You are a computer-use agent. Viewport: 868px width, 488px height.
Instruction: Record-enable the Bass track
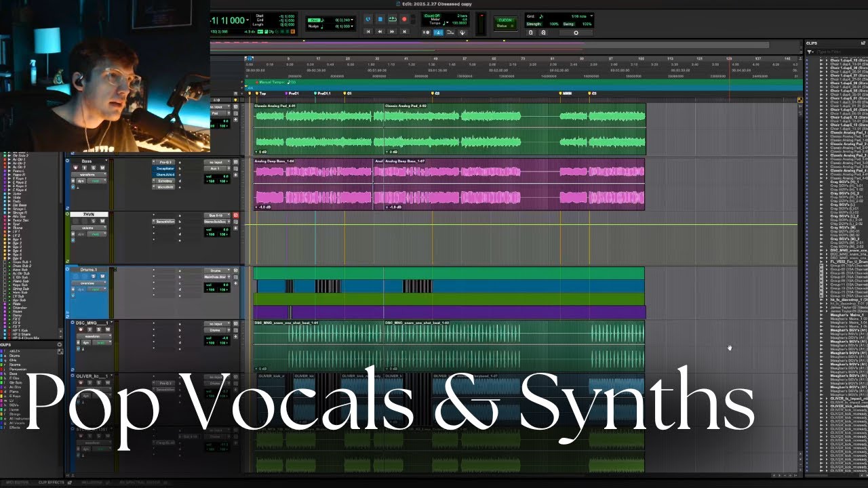click(75, 167)
